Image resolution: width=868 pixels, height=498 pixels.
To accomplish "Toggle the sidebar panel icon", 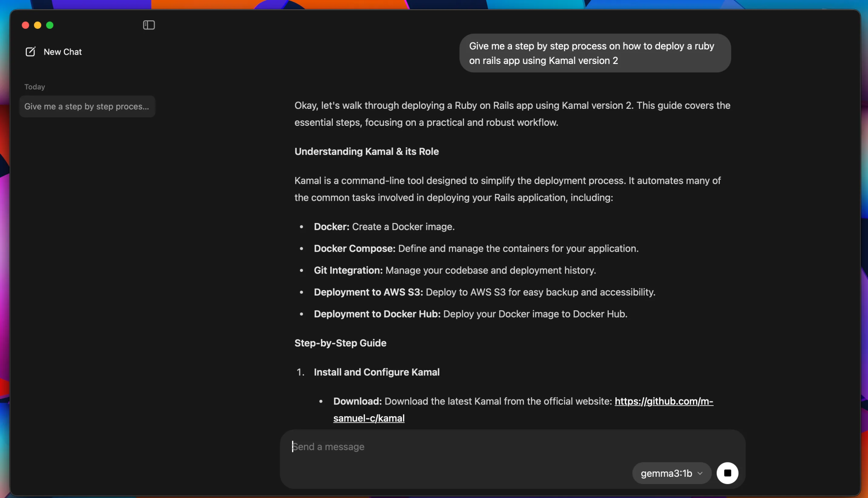I will [x=149, y=25].
